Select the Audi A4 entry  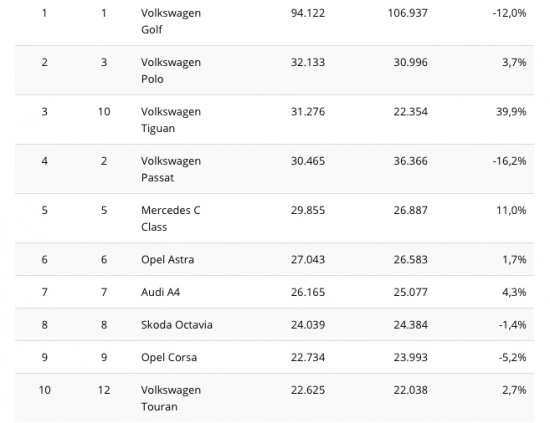(x=160, y=292)
